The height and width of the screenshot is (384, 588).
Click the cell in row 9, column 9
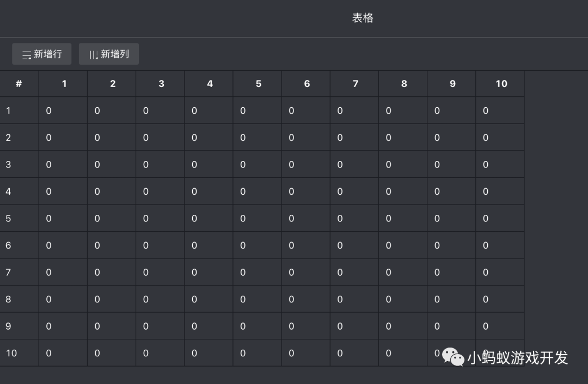pyautogui.click(x=451, y=326)
